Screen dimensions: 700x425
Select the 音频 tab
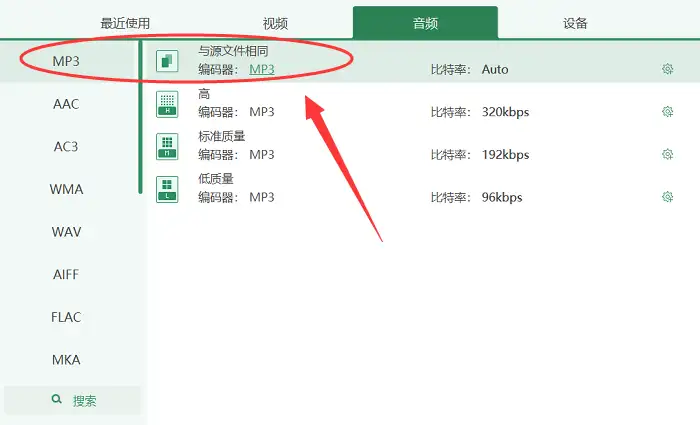(x=425, y=23)
